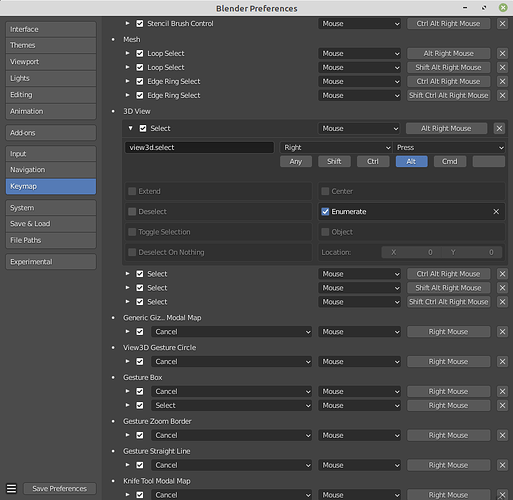
Task: Switch to the Viewport section
Action: pyautogui.click(x=51, y=62)
